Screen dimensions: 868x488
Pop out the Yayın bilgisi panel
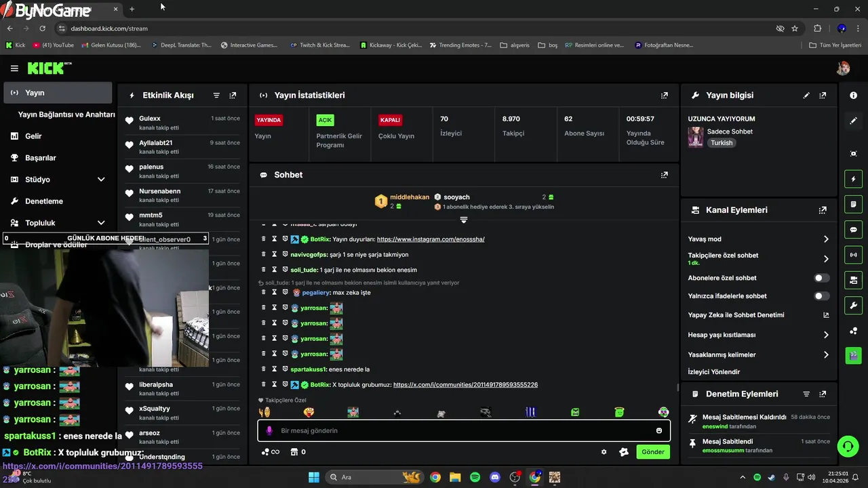tap(823, 96)
